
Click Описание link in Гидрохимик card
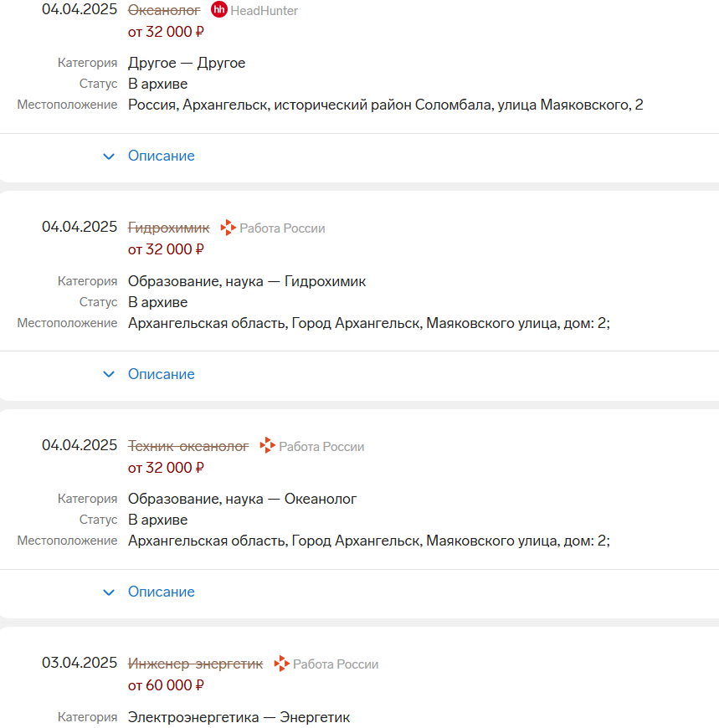tap(162, 374)
